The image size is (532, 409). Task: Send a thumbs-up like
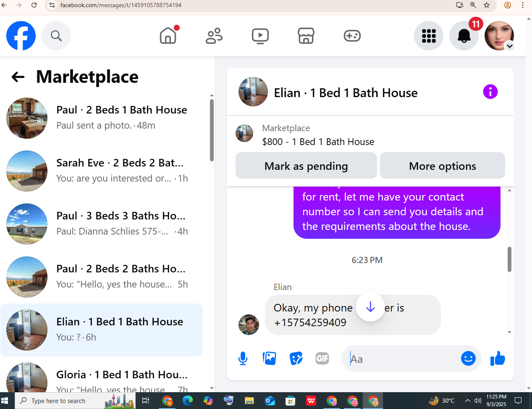(x=498, y=359)
